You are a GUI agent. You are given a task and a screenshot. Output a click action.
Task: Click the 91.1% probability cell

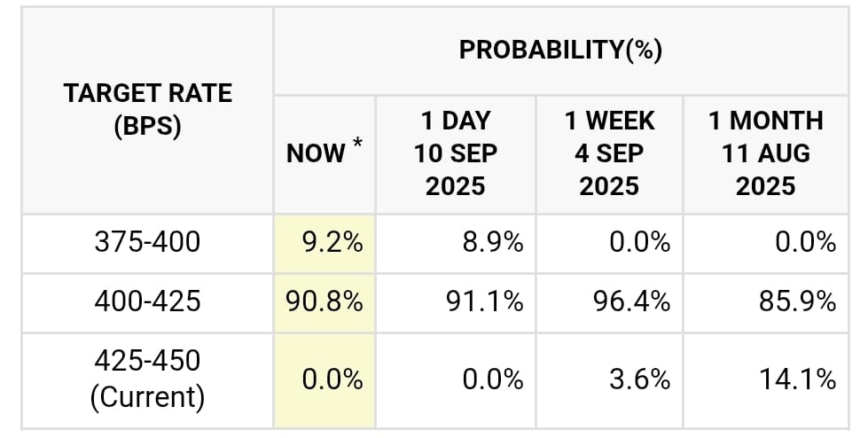point(456,303)
